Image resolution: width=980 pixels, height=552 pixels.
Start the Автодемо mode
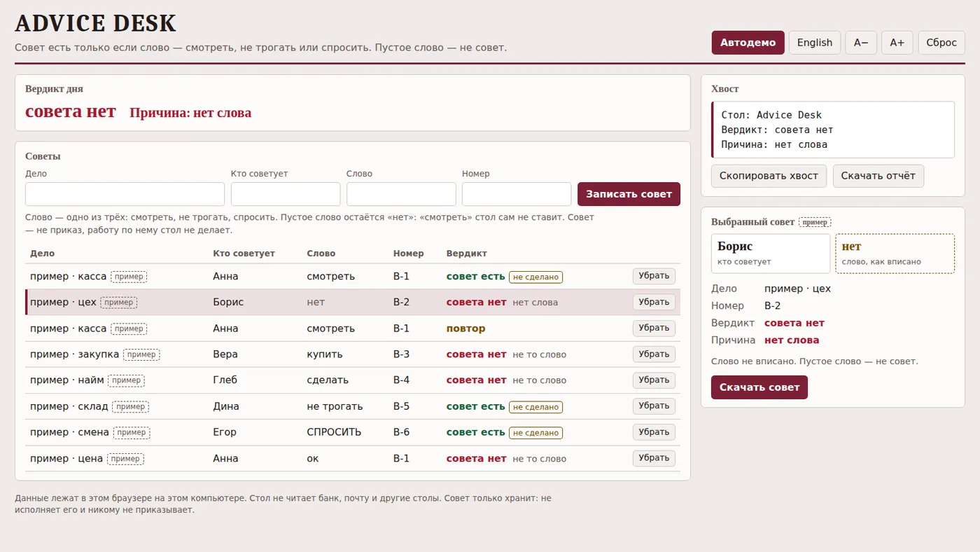[x=748, y=42]
